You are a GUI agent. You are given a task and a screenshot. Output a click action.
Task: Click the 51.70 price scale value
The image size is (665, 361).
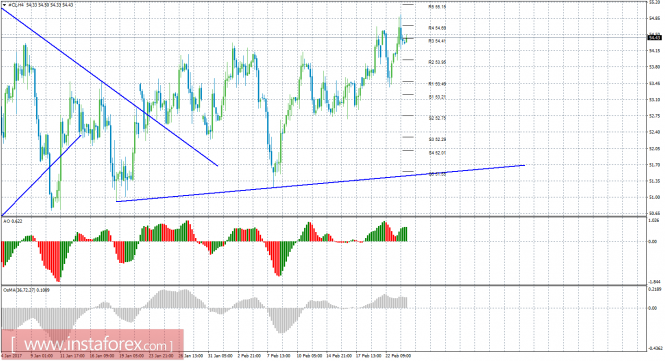coord(655,165)
